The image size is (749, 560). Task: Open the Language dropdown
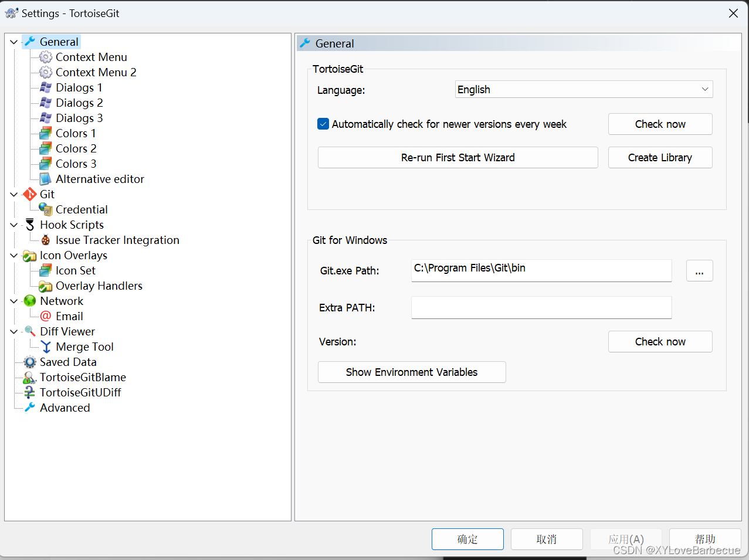(x=584, y=89)
